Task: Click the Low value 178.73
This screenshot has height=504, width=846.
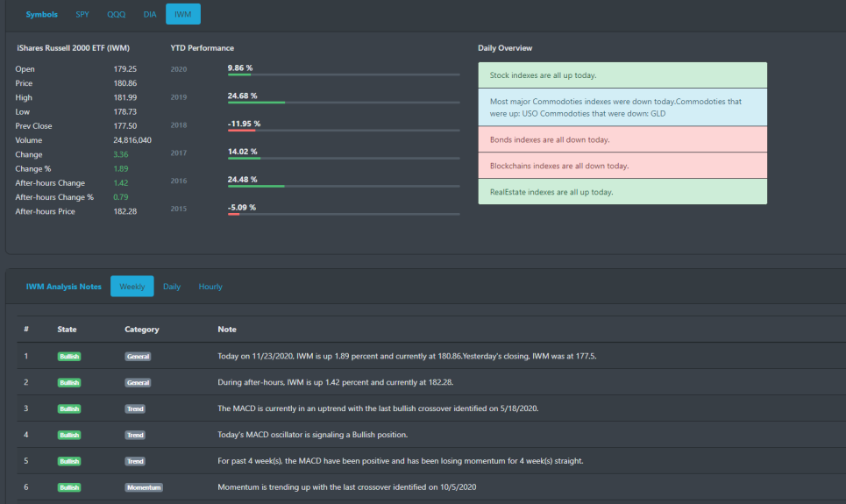Action: [125, 111]
